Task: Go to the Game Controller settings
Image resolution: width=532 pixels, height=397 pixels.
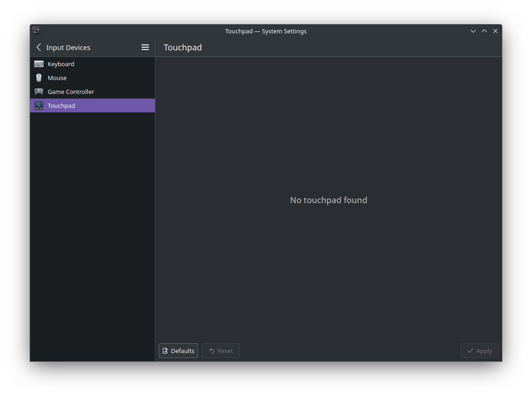Action: click(71, 92)
